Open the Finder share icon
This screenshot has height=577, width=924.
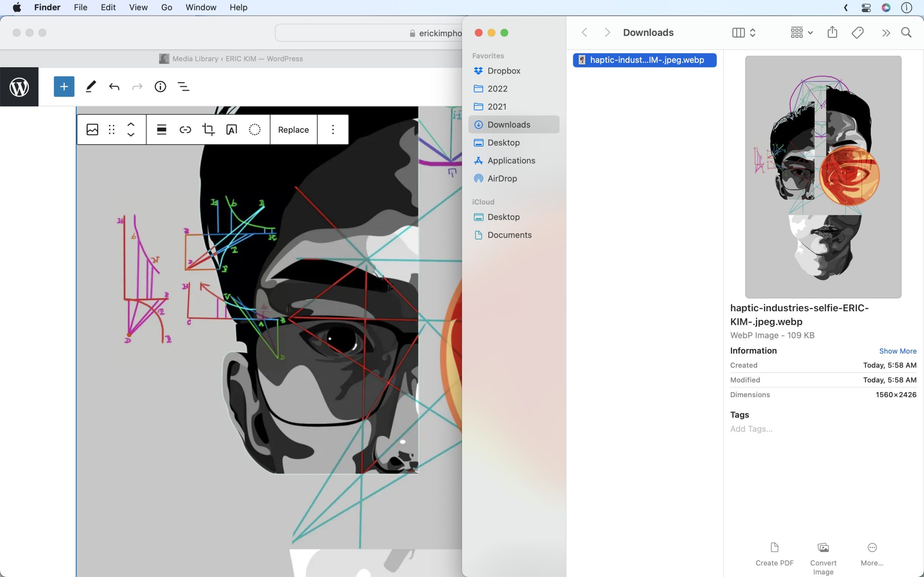point(832,32)
